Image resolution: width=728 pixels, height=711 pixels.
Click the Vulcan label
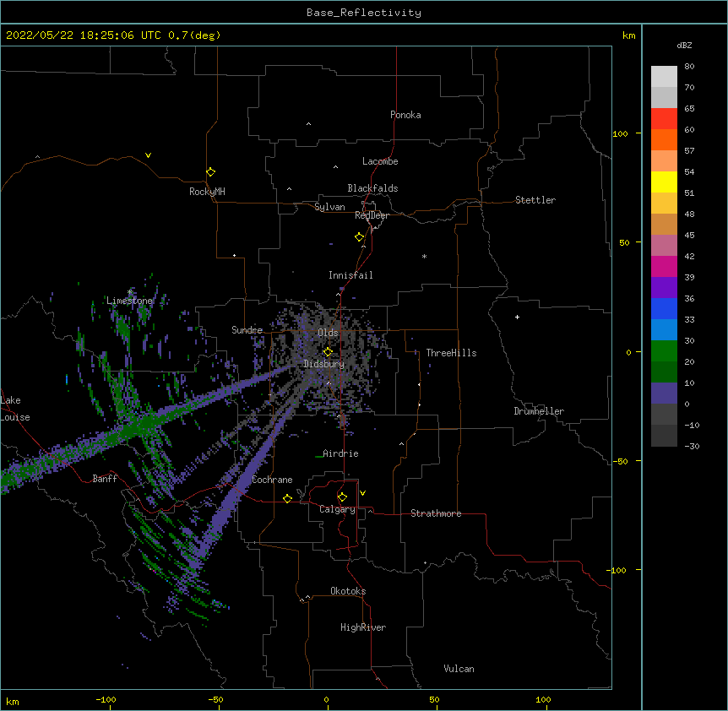pos(459,669)
